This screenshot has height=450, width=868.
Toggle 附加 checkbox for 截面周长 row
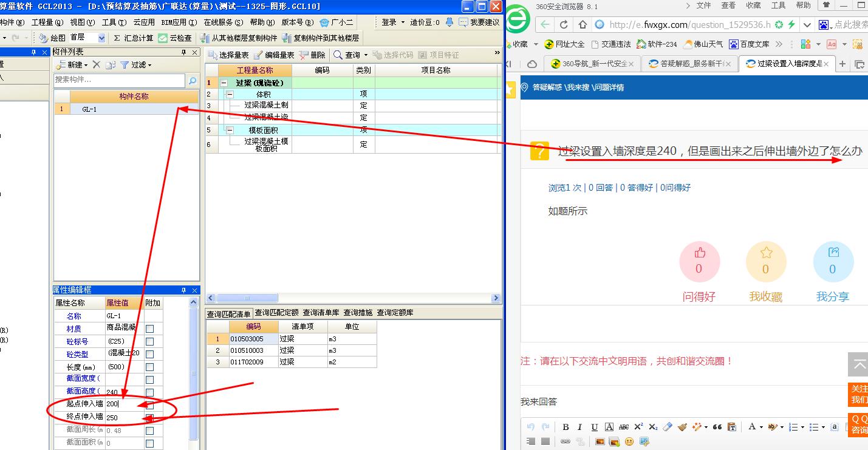coord(149,431)
